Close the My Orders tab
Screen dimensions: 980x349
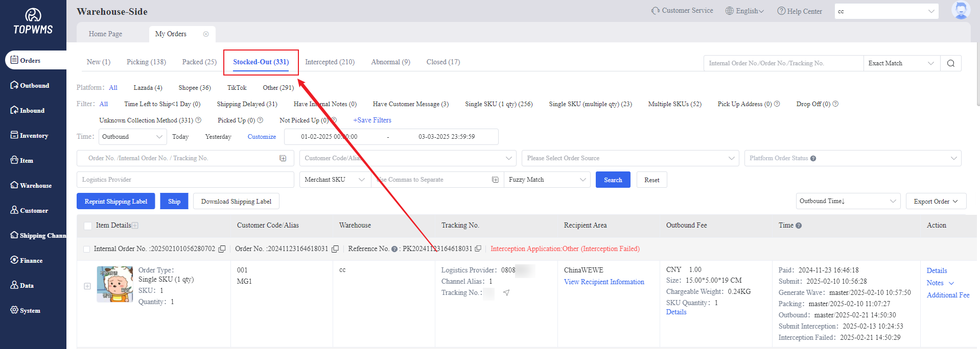pyautogui.click(x=206, y=34)
